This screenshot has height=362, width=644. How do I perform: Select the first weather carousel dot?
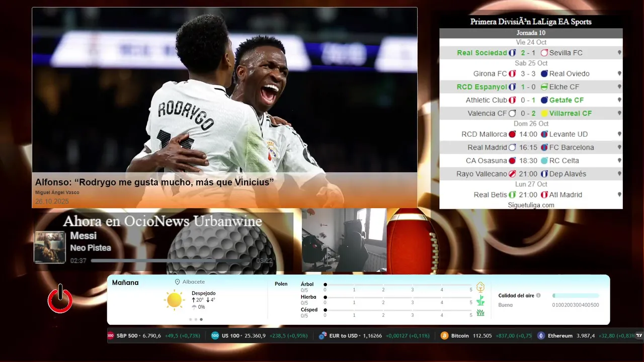point(190,319)
